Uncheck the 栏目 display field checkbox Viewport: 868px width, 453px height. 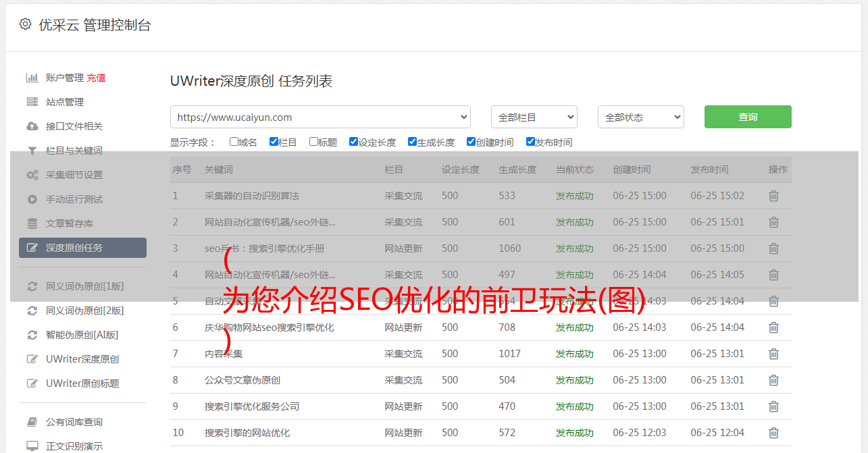tap(274, 142)
